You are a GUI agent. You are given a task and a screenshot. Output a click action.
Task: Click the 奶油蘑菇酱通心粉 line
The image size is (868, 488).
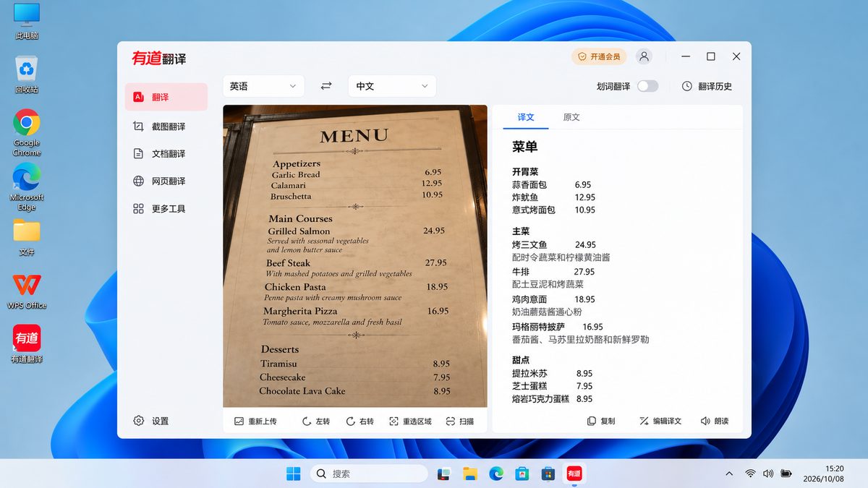547,312
